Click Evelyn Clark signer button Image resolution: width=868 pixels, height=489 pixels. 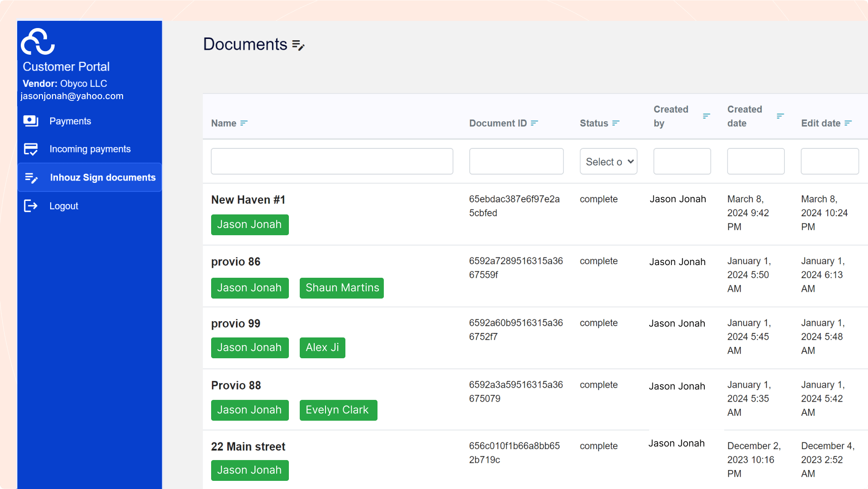338,410
